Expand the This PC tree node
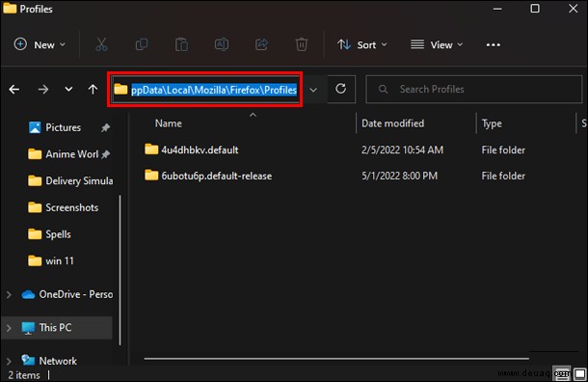 pos(9,328)
